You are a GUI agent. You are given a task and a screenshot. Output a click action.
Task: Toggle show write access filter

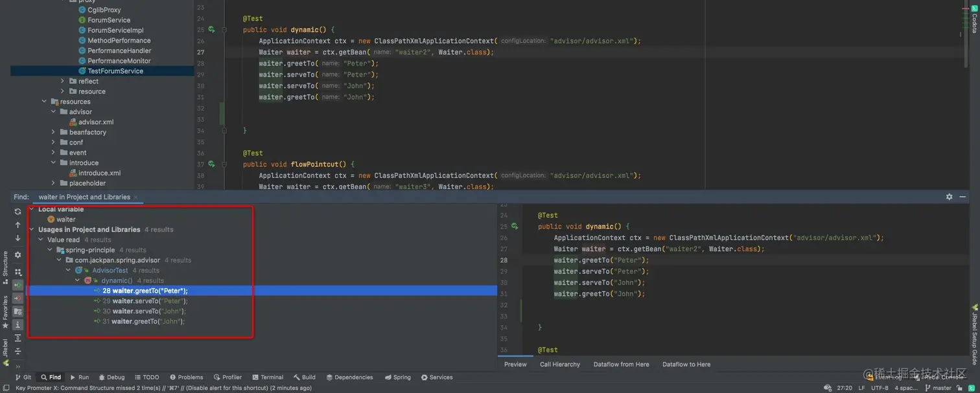[17, 298]
